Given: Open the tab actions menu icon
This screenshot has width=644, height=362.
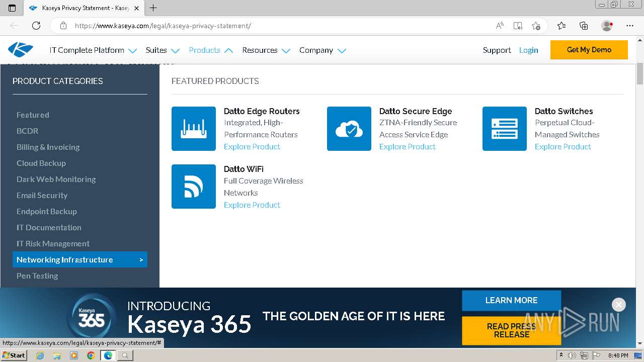Looking at the screenshot, I should 12,8.
